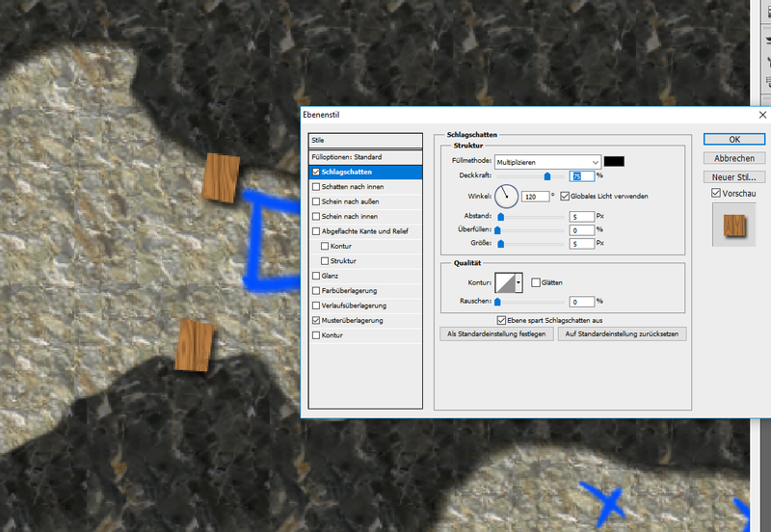Enable the Schatten nach innen checkbox
This screenshot has height=532, width=771.
coord(316,186)
